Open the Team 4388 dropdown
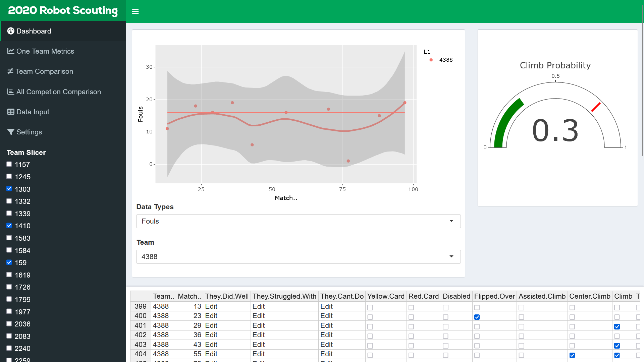The image size is (644, 362). click(298, 257)
